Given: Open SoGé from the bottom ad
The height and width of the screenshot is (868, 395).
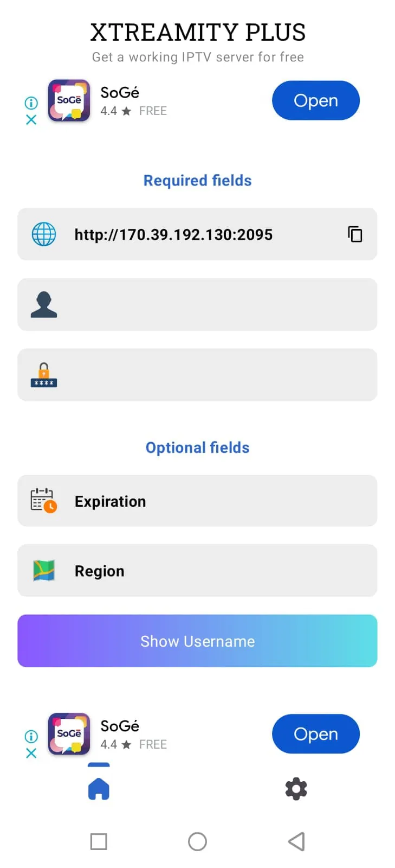Looking at the screenshot, I should pos(315,734).
